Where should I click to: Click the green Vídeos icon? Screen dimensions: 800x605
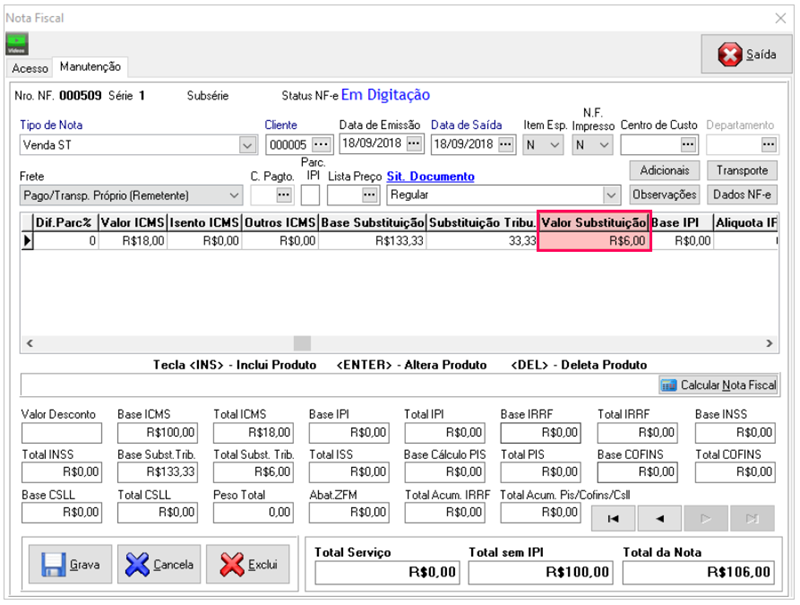coord(17,45)
